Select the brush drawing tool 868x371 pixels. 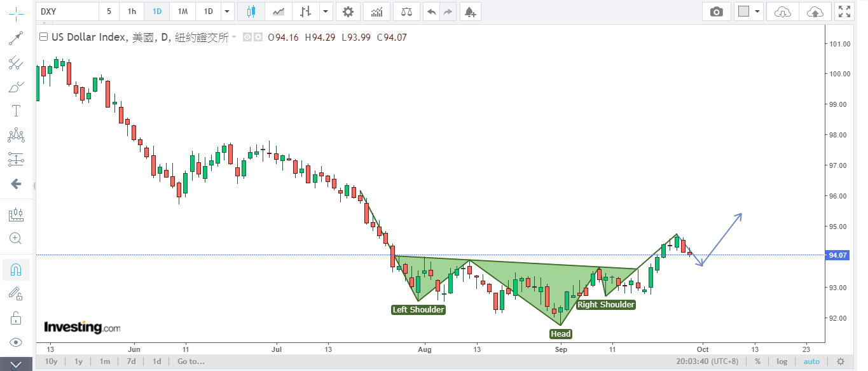[x=16, y=87]
